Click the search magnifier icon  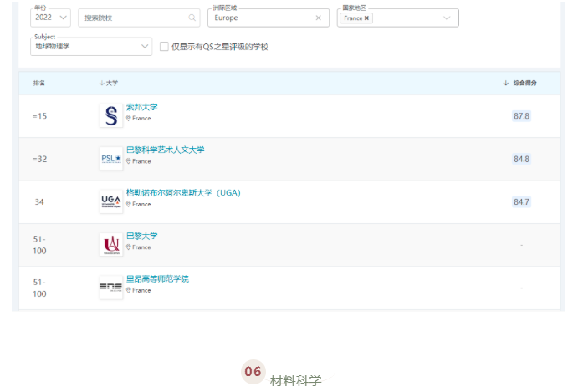click(x=192, y=18)
